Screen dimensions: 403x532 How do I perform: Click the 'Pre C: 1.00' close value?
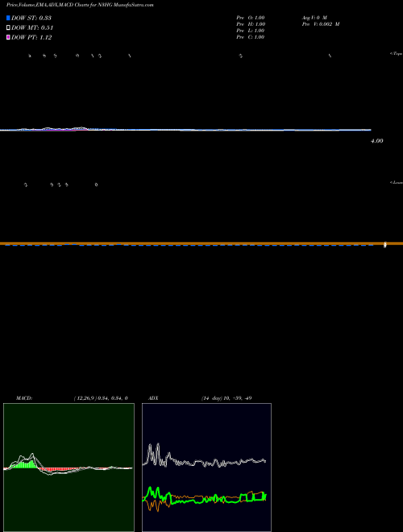pos(251,37)
